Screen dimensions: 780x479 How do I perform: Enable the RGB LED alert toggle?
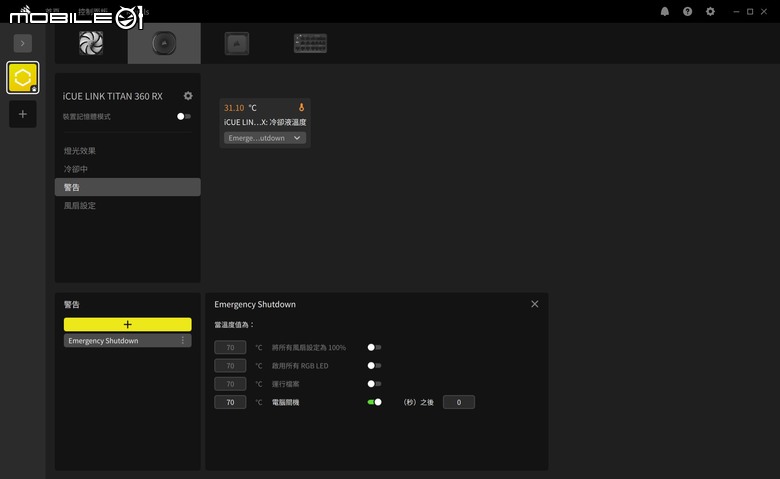coord(374,366)
